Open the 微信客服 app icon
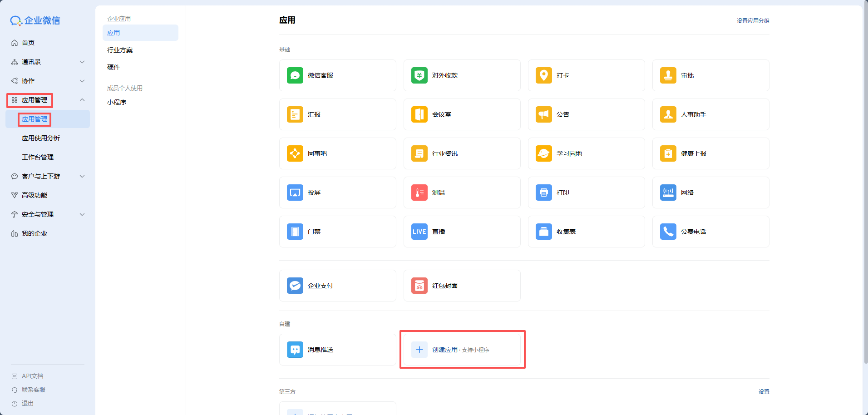The image size is (868, 415). (295, 75)
